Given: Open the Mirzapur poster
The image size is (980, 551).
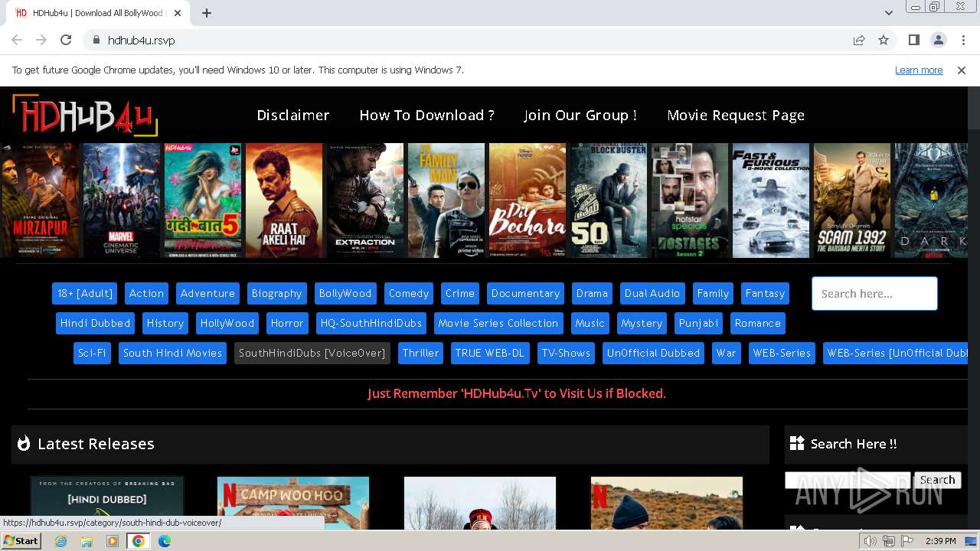Looking at the screenshot, I should 40,201.
